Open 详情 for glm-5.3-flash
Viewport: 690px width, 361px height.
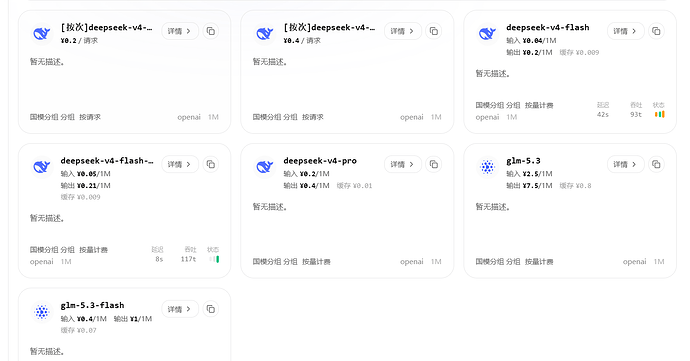[180, 309]
